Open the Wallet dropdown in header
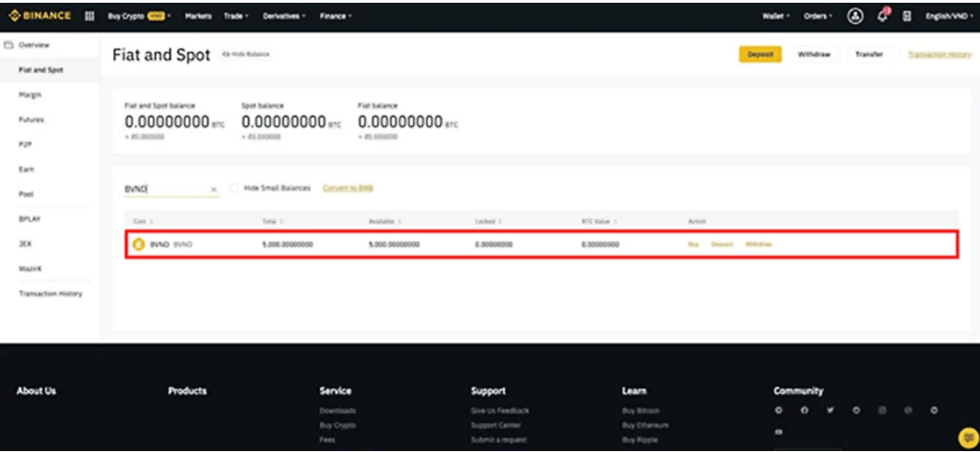This screenshot has width=980, height=452. click(x=776, y=17)
